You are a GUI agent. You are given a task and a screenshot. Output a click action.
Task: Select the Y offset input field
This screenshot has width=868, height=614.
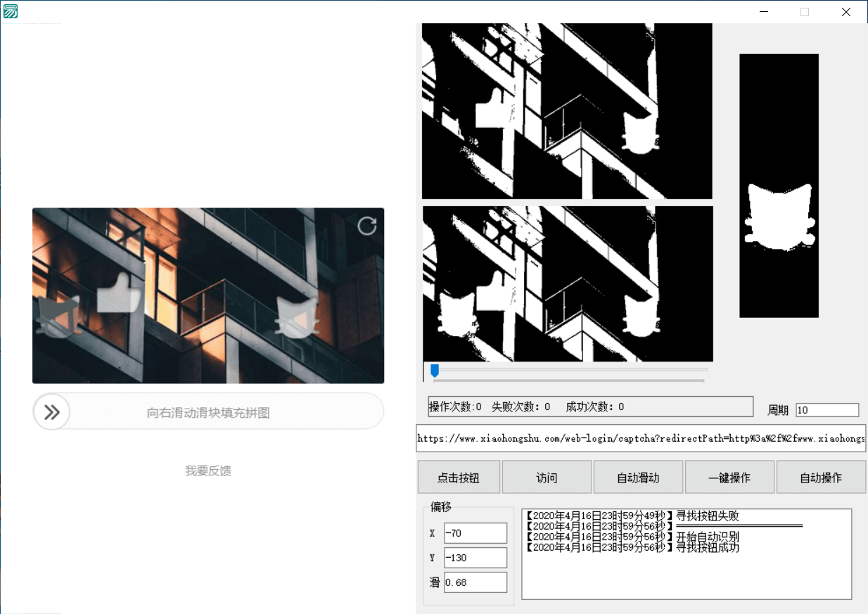pyautogui.click(x=475, y=557)
